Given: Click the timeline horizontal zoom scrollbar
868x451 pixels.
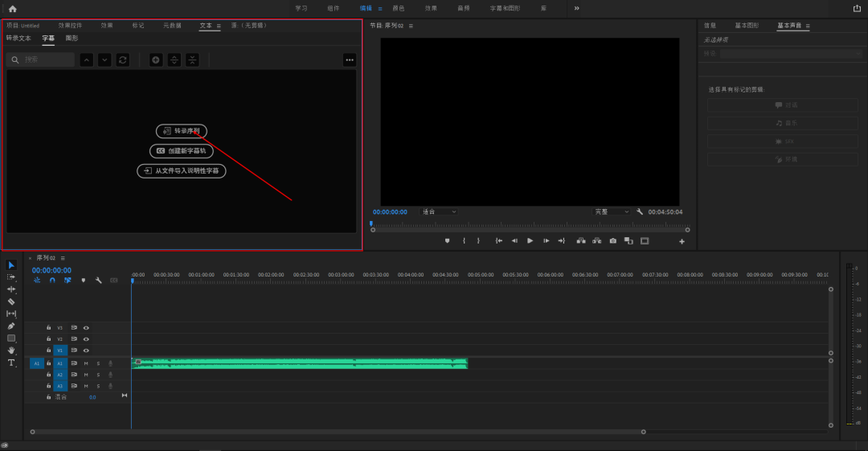Looking at the screenshot, I should click(x=338, y=432).
